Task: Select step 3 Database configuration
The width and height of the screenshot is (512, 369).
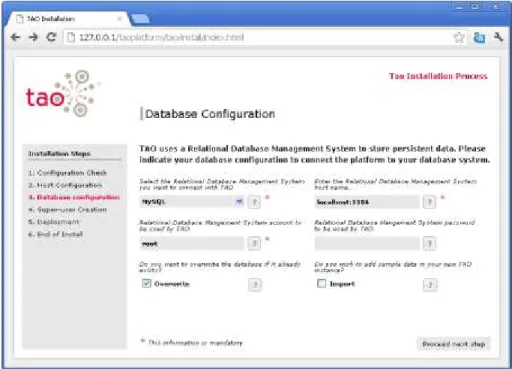Action: tap(74, 197)
